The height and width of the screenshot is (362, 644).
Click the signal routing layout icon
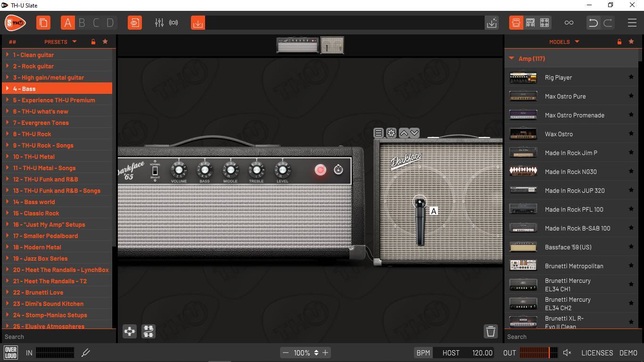(149, 331)
